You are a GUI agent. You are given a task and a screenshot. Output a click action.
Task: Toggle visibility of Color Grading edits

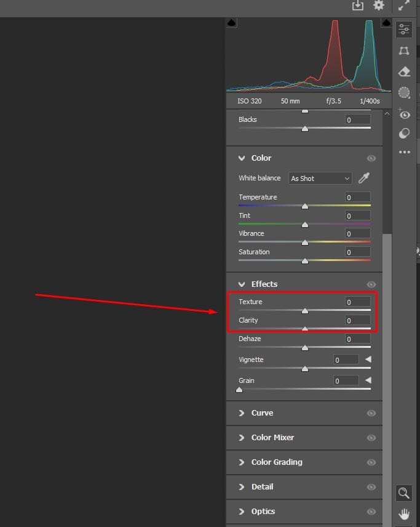tap(371, 462)
